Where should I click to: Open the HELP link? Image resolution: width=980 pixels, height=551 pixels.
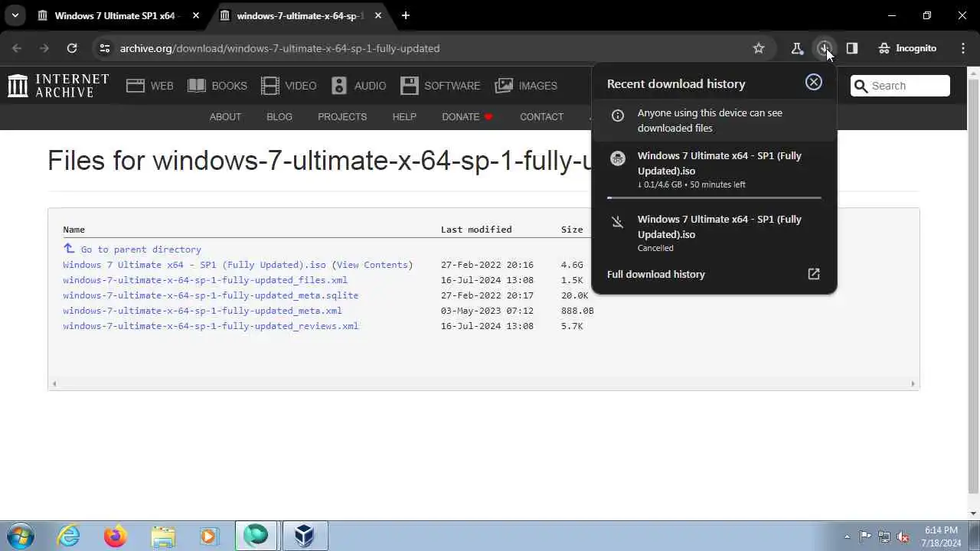(x=404, y=117)
